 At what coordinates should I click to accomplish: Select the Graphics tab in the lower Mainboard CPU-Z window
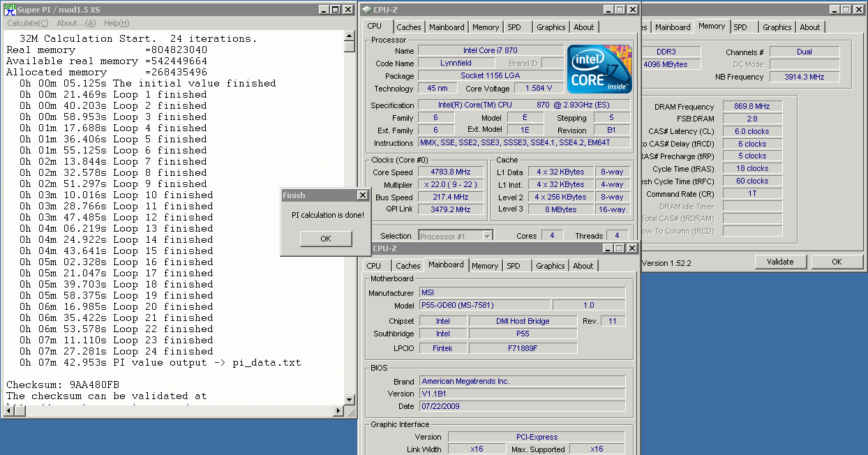[551, 266]
